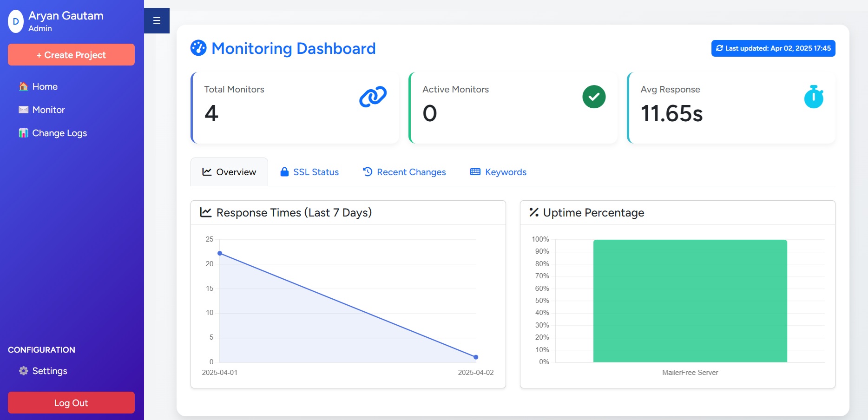Click the percent icon in Uptime Percentage header

[x=534, y=212]
